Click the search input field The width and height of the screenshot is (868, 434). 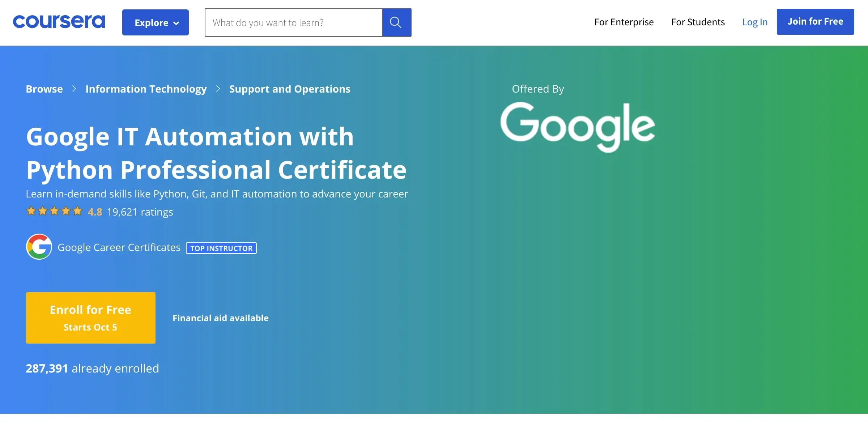(x=293, y=22)
